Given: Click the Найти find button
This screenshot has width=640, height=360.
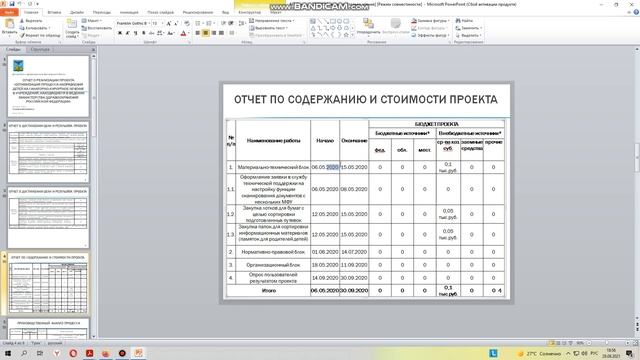Looking at the screenshot, I should [x=464, y=20].
